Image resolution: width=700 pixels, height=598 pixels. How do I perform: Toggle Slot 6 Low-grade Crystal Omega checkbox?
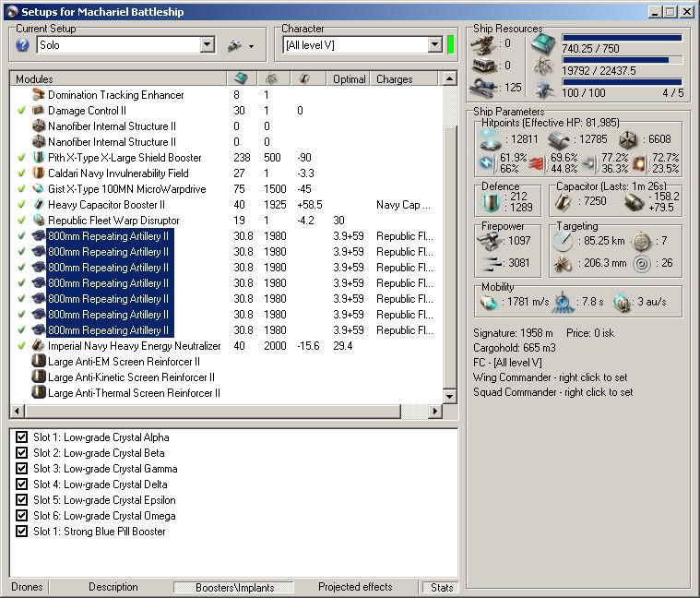pos(22,516)
